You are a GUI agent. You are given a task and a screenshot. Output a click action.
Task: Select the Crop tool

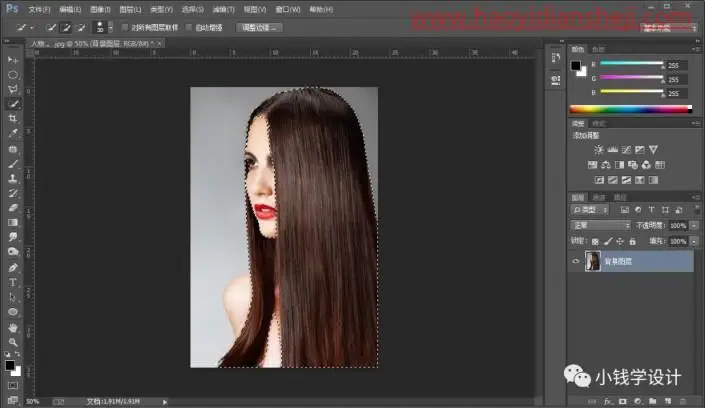coord(13,118)
